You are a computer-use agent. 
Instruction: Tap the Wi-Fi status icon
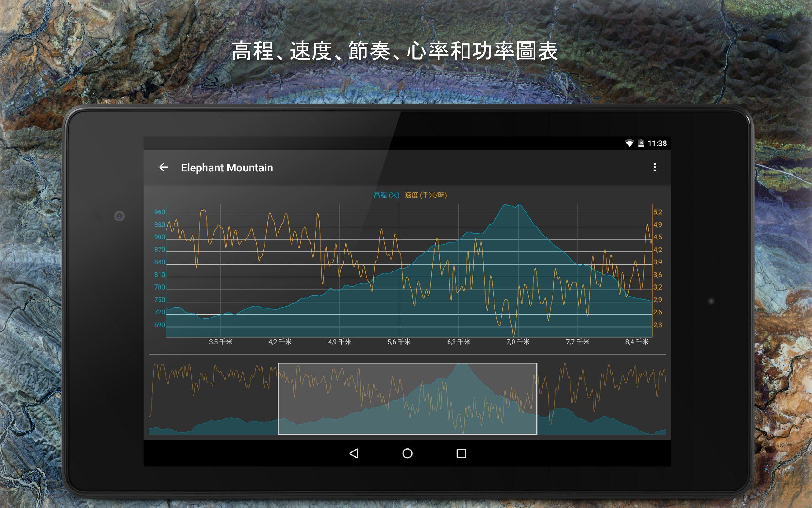tap(630, 144)
